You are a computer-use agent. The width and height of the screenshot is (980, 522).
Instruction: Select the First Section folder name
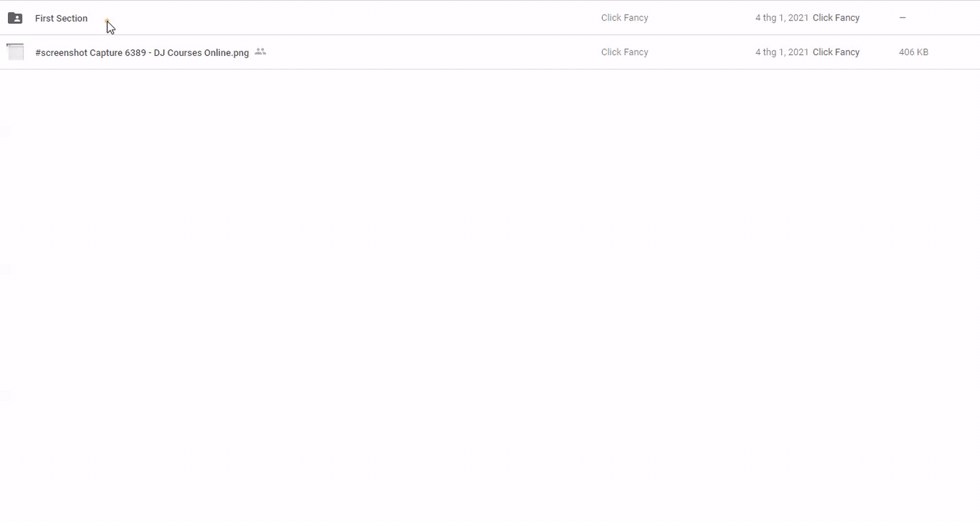(61, 18)
